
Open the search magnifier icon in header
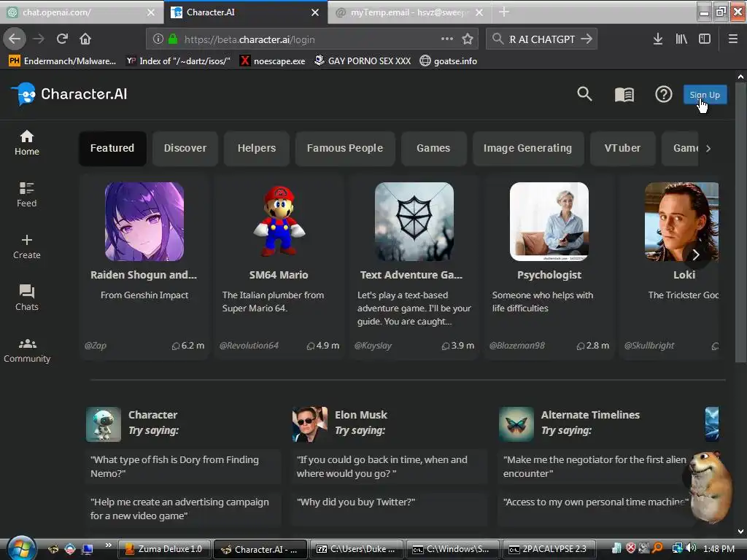(584, 94)
